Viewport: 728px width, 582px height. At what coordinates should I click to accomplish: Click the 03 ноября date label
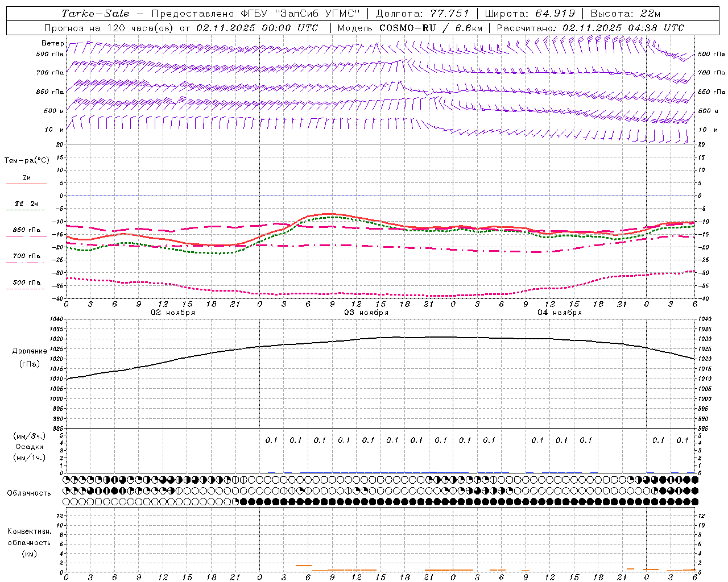pyautogui.click(x=366, y=312)
